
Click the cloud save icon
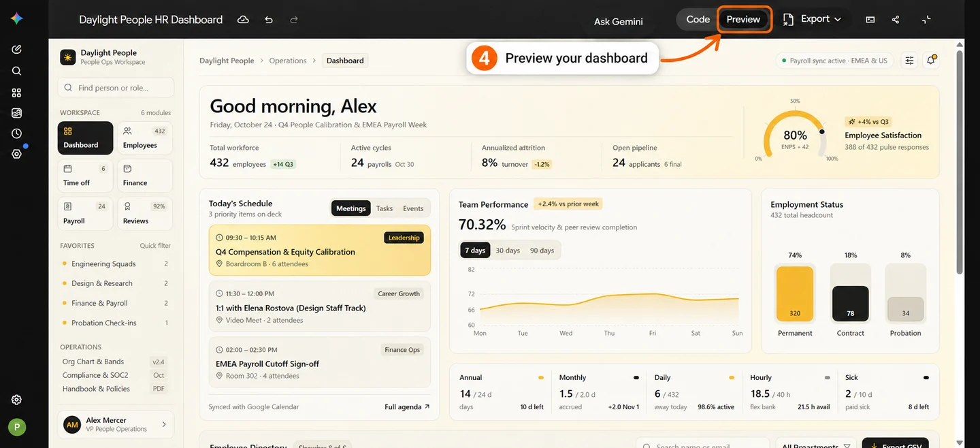tap(243, 20)
